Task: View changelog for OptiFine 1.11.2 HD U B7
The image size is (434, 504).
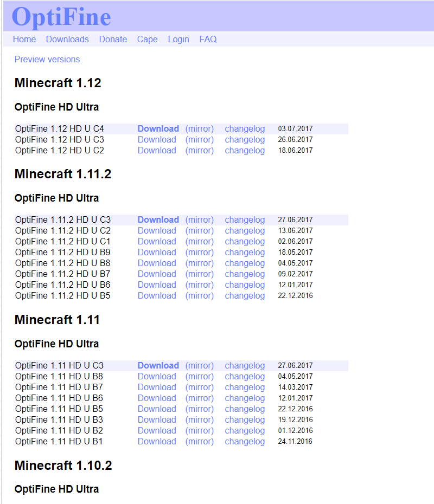Action: click(x=245, y=274)
